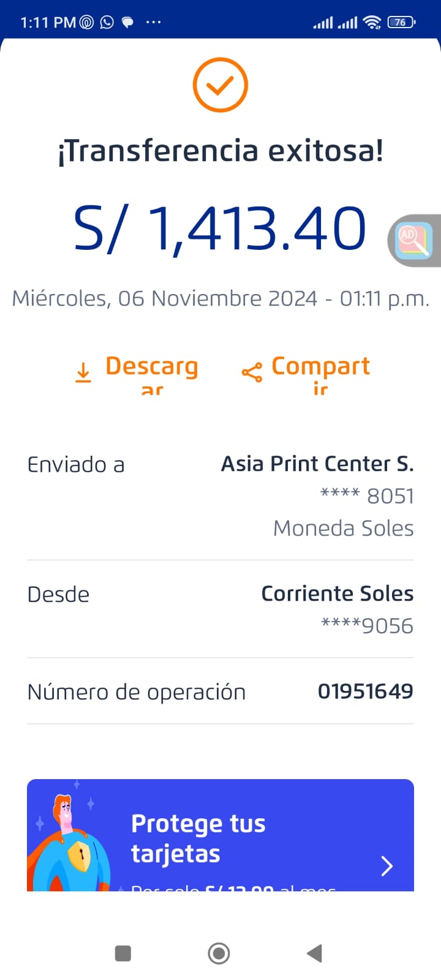Tap the floating AD magnifier icon
441x980 pixels.
(415, 241)
